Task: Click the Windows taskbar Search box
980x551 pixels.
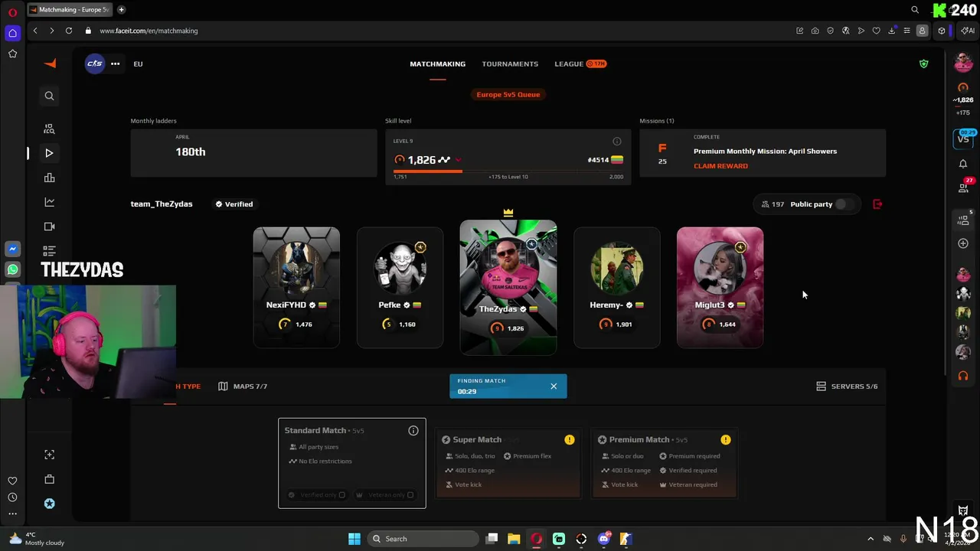Action: point(424,539)
